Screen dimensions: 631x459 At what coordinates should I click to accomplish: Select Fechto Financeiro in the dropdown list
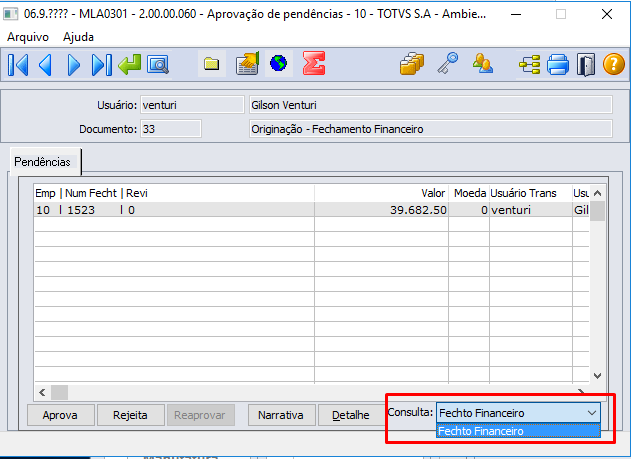(518, 431)
